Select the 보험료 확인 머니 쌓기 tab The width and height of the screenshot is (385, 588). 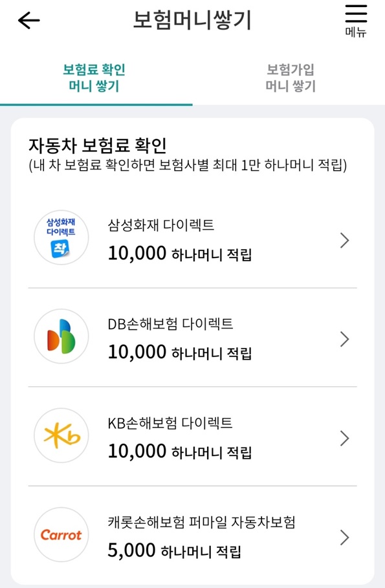coord(96,76)
